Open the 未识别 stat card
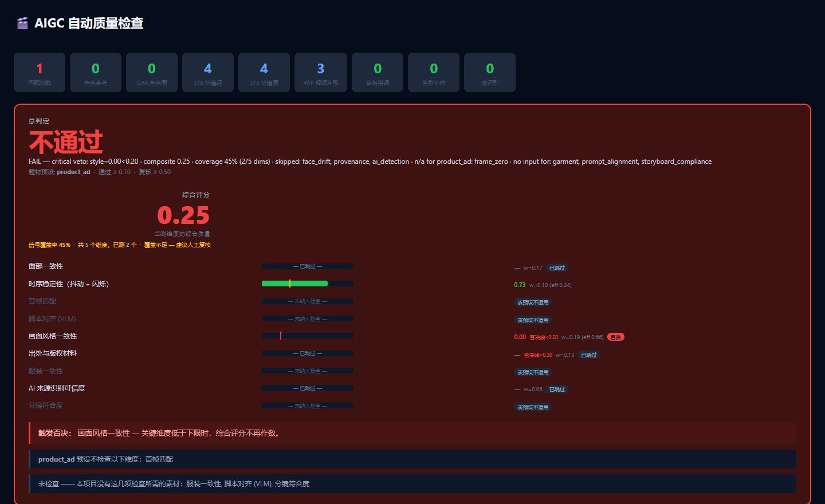The height and width of the screenshot is (504, 825). [x=490, y=72]
